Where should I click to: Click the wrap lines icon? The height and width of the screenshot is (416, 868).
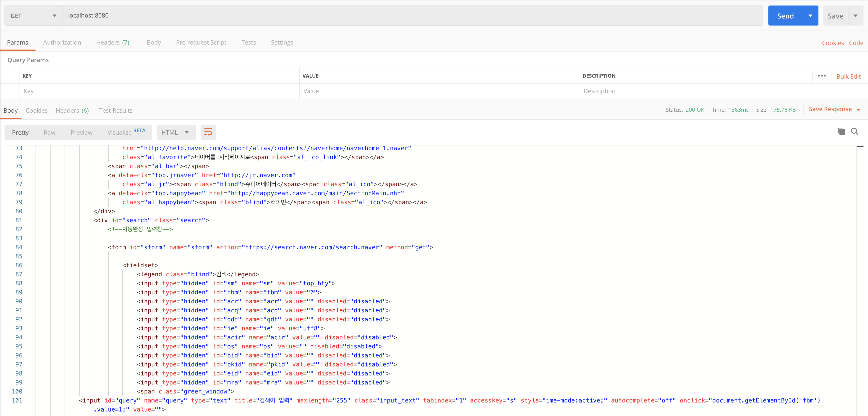[208, 132]
